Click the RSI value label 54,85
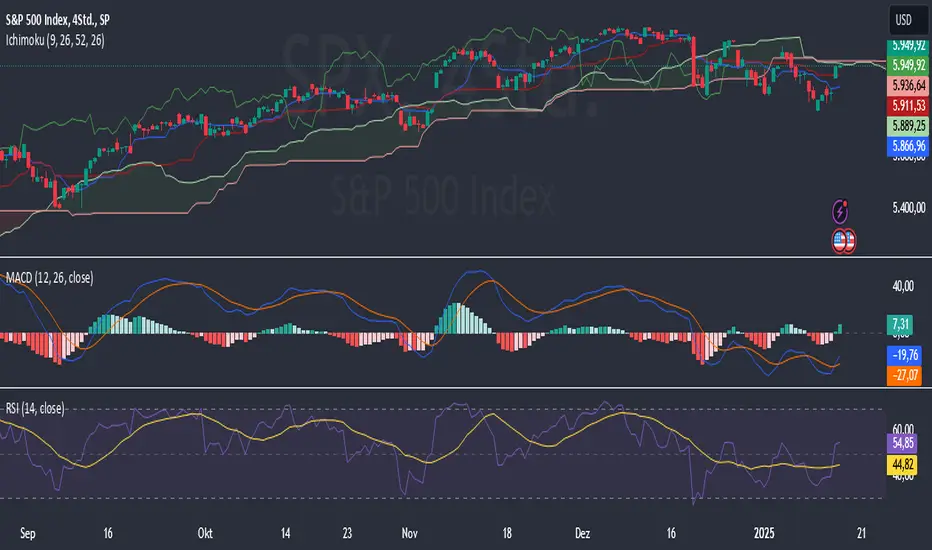 point(902,443)
